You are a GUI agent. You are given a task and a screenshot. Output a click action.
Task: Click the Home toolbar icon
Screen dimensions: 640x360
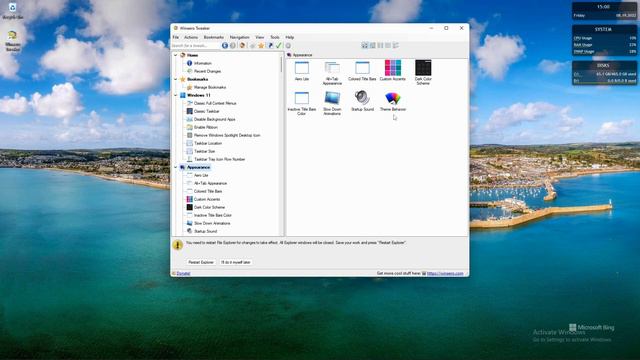pyautogui.click(x=242, y=46)
